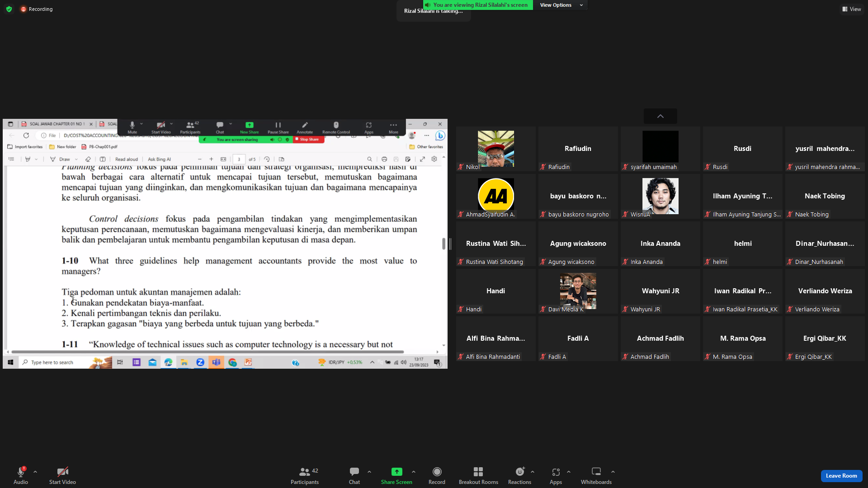
Task: Click the shared PDF horizontal scrollbar
Action: coord(208,352)
